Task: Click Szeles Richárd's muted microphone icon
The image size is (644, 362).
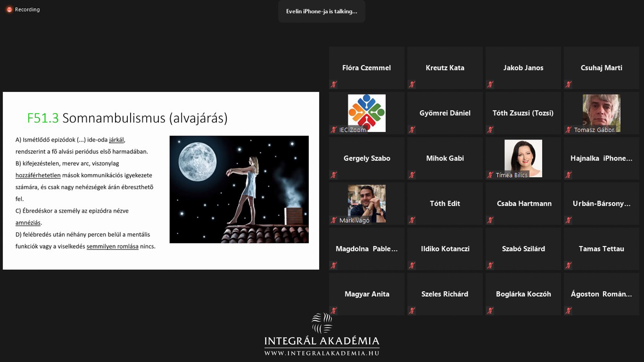Action: 412,311
